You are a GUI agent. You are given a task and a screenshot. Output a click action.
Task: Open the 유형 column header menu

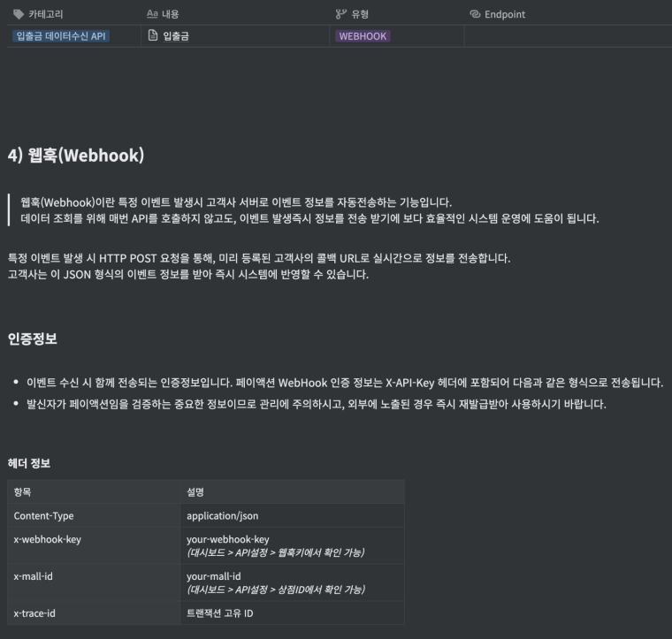[359, 14]
